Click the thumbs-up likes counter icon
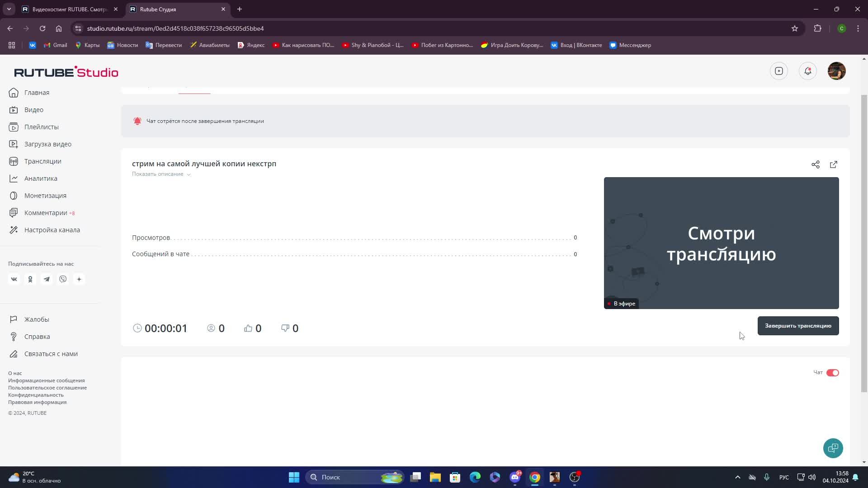Viewport: 868px width, 488px height. click(248, 328)
